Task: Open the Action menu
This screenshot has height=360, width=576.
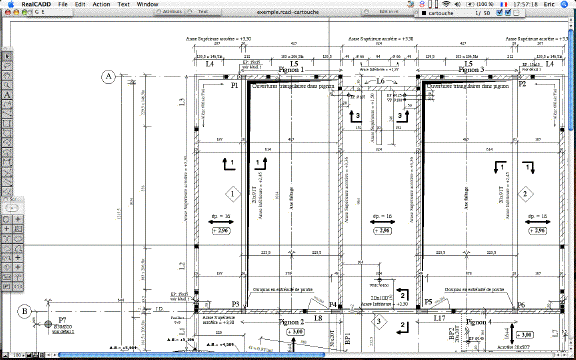Action: (101, 4)
